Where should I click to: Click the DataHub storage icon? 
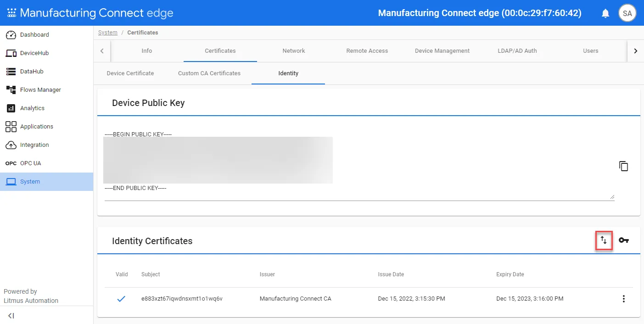pyautogui.click(x=11, y=72)
